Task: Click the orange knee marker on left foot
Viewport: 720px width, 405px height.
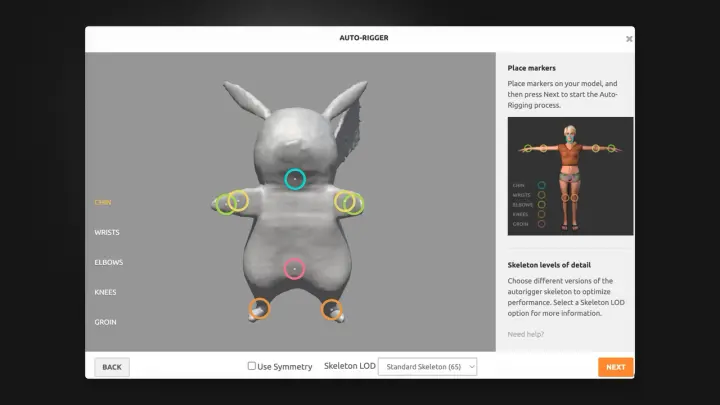Action: (259, 309)
